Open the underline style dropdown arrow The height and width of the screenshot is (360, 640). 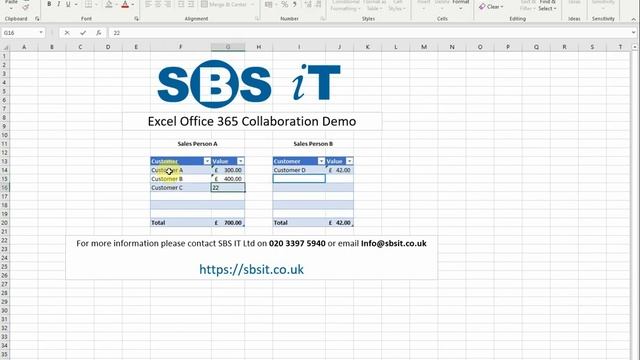[76, 4]
